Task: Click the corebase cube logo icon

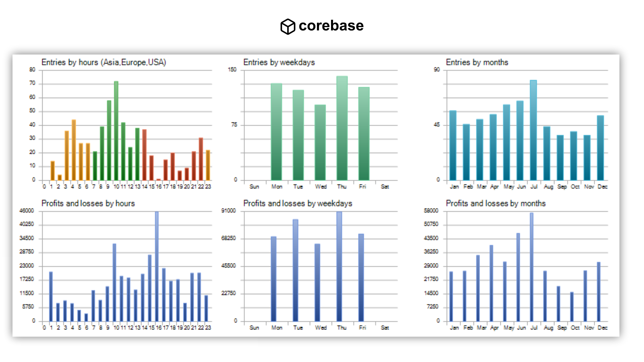Action: pyautogui.click(x=287, y=26)
